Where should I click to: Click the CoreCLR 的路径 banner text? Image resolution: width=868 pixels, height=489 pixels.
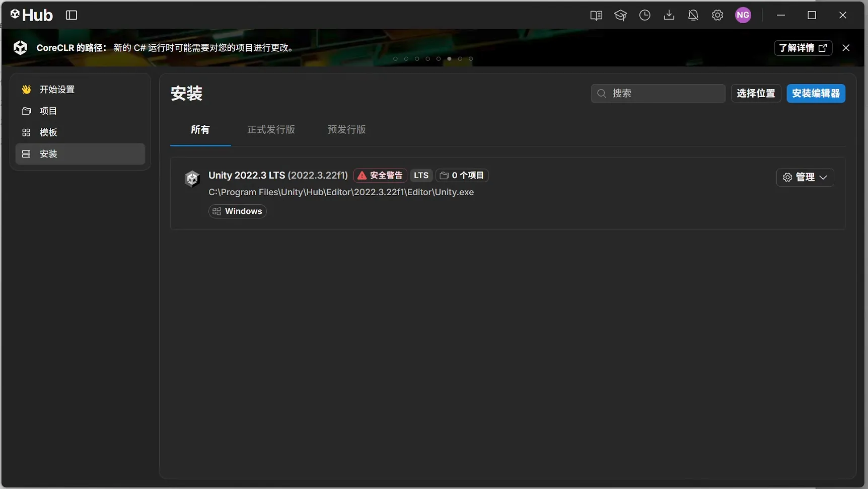[165, 48]
